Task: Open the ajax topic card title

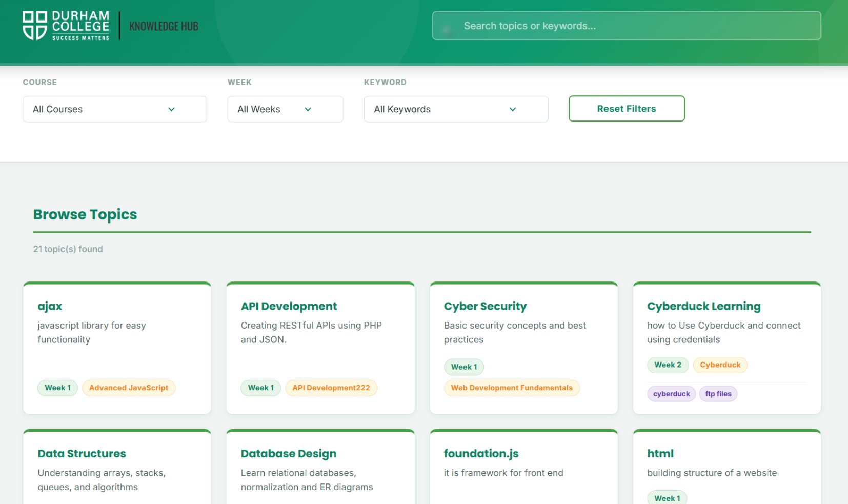Action: point(50,306)
